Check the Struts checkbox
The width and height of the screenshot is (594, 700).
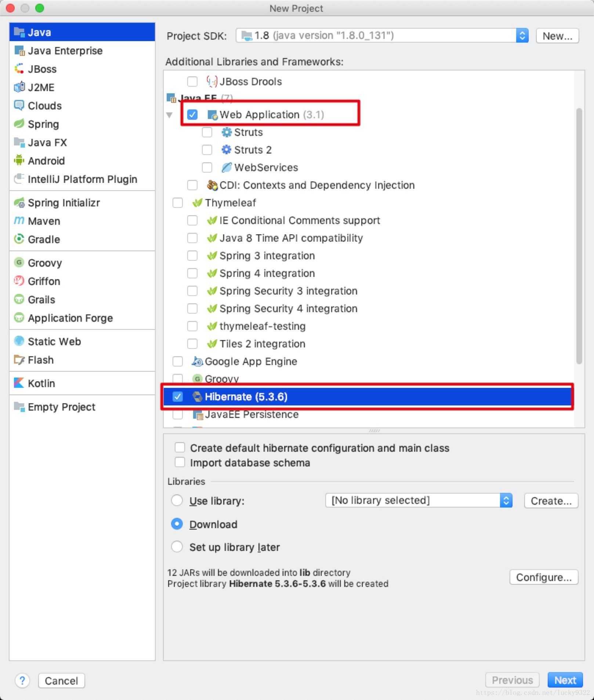point(207,132)
